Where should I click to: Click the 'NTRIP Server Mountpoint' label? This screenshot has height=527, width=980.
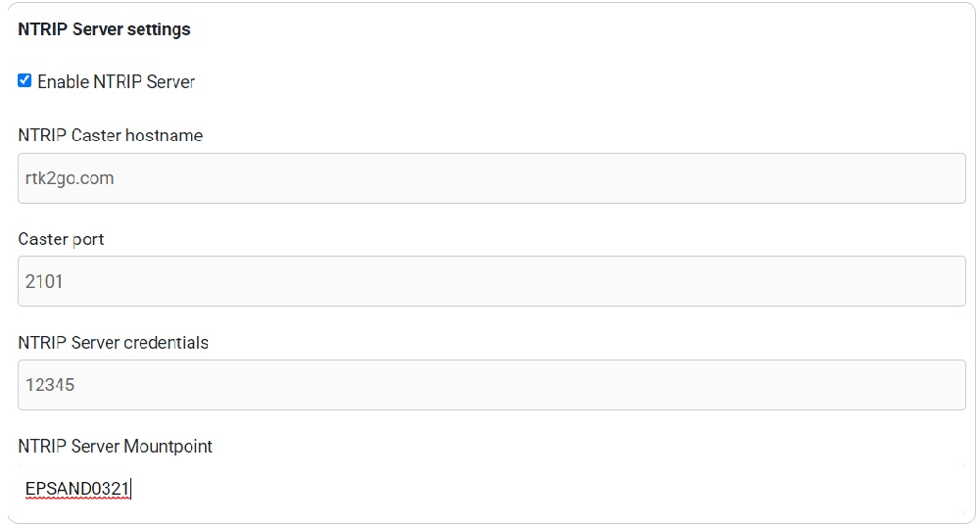click(x=115, y=447)
